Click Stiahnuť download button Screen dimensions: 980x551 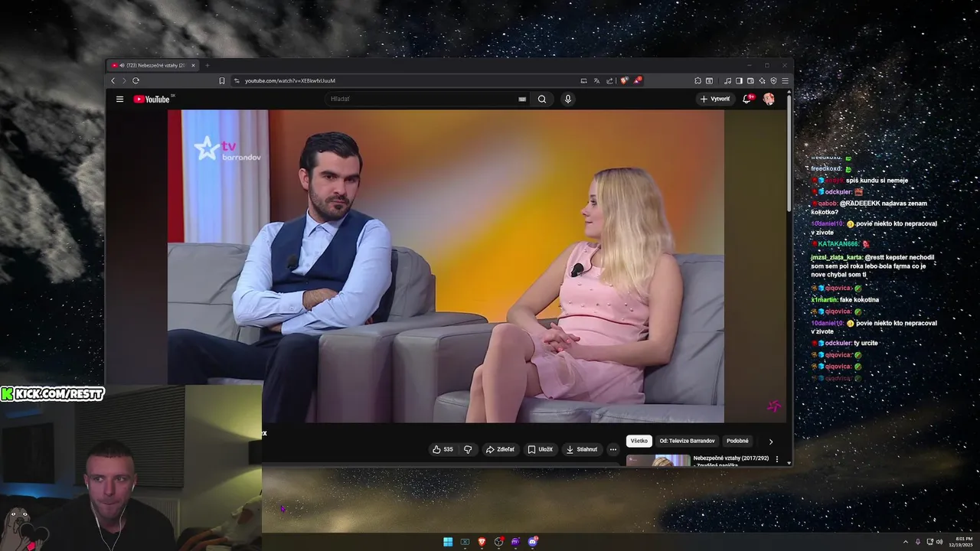point(581,449)
